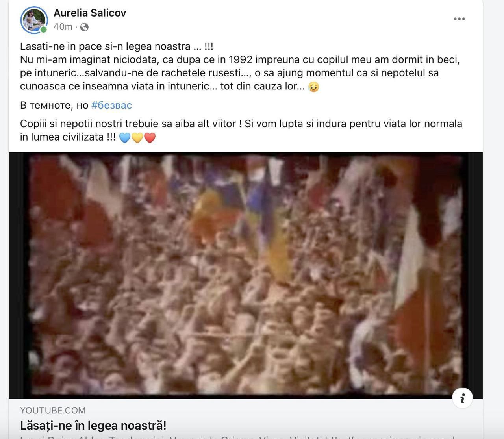Click the yellow heart emoji
This screenshot has width=504, height=439.
tap(137, 138)
